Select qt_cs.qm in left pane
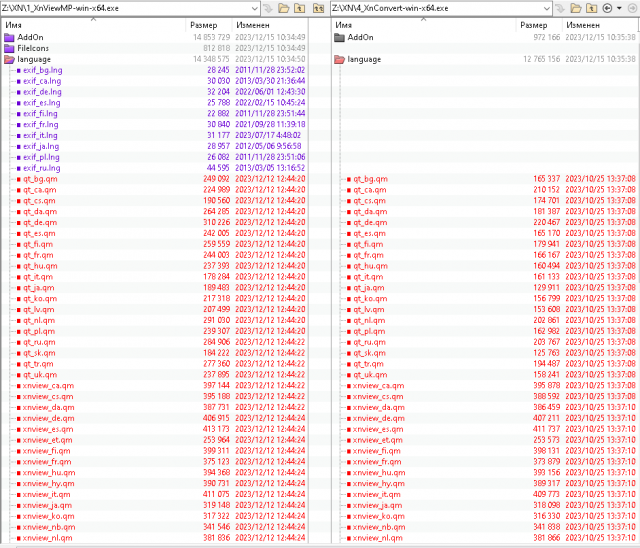This screenshot has height=548, width=640. tap(39, 201)
